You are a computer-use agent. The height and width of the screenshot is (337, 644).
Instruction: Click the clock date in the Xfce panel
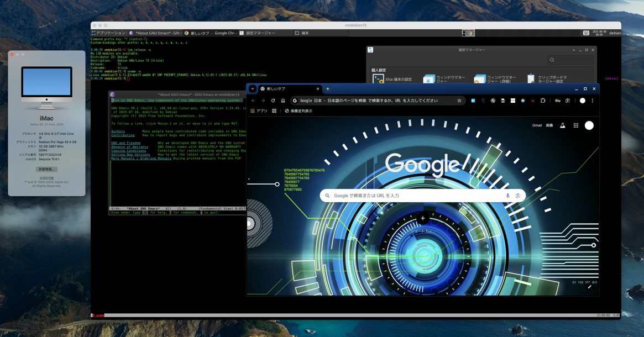(599, 33)
